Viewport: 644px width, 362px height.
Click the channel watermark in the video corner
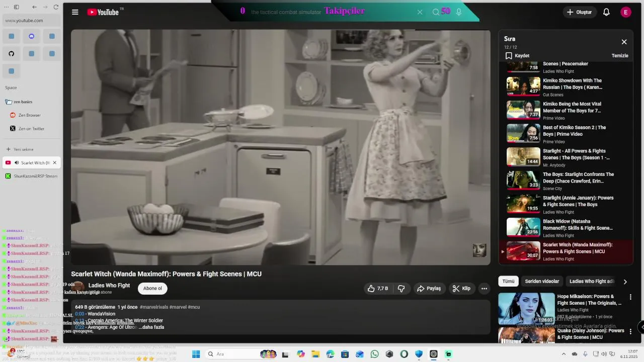tap(479, 250)
